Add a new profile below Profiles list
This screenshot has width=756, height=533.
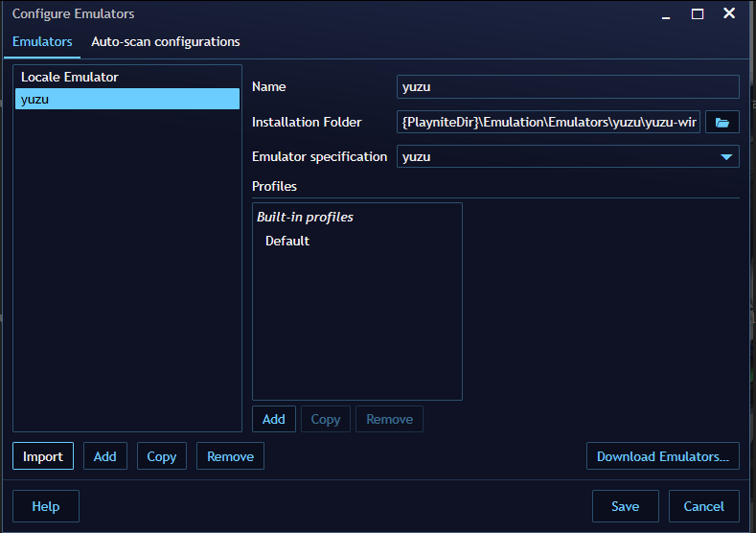[x=274, y=419]
